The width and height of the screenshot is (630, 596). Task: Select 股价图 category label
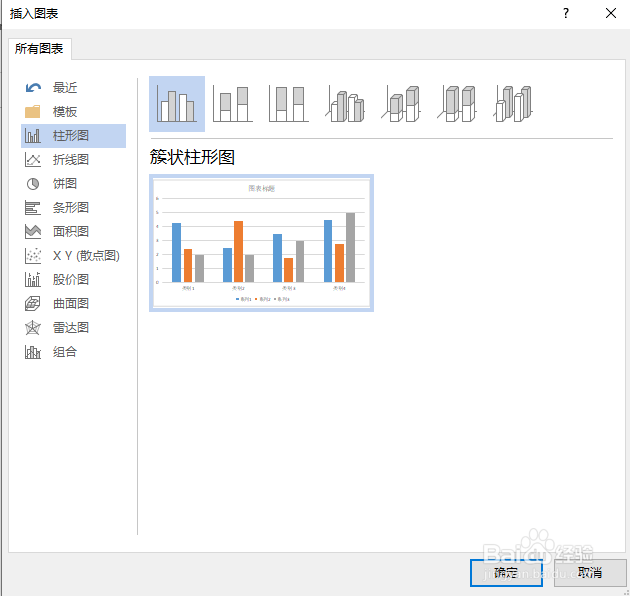[71, 279]
